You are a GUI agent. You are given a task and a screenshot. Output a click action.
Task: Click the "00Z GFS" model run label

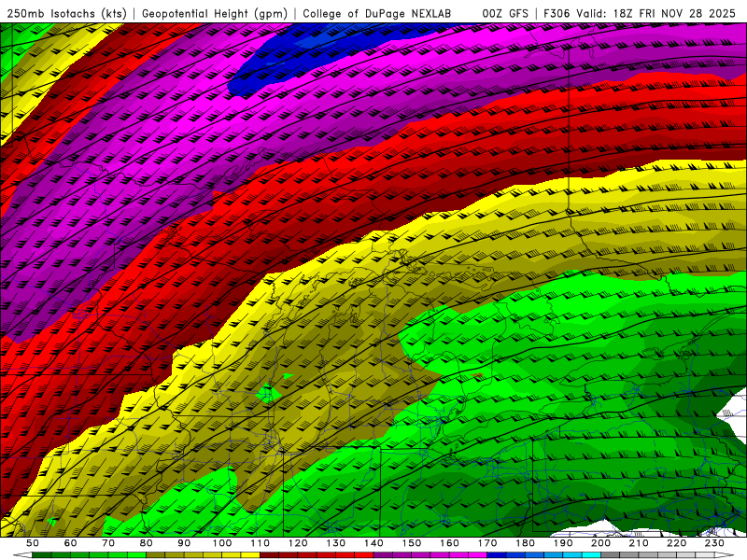click(505, 14)
